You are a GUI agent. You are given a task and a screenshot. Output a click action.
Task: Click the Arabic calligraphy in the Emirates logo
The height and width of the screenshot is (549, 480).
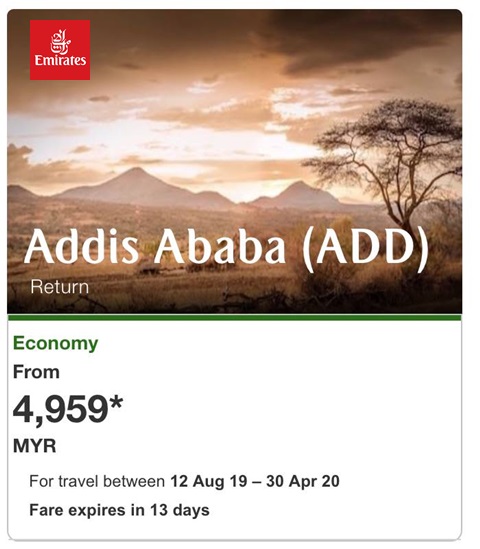pyautogui.click(x=60, y=41)
